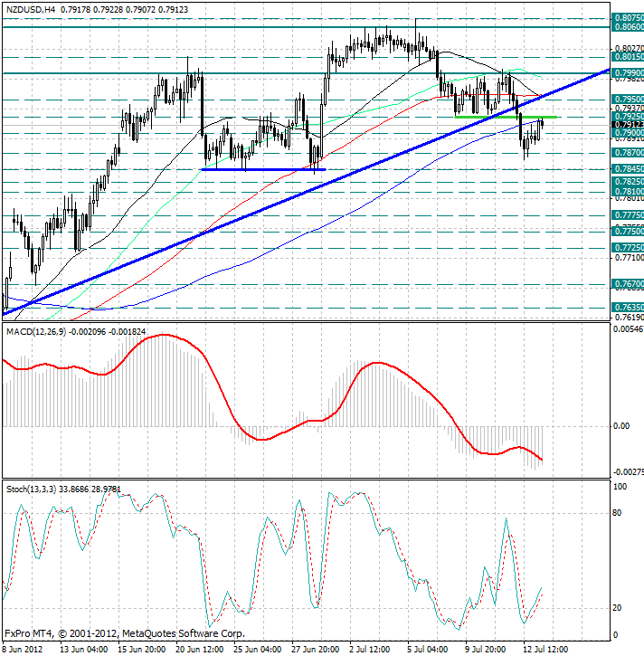
Task: Select the 0.77750 price level label
Action: click(628, 215)
